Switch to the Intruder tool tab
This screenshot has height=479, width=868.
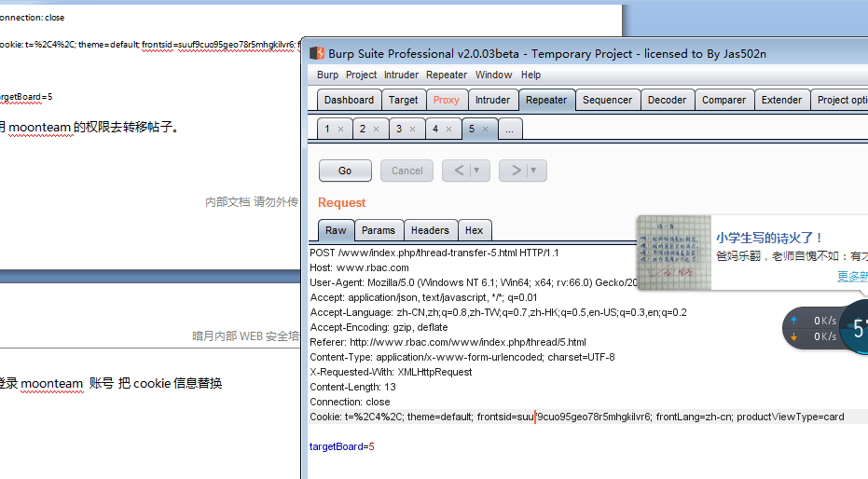coord(492,100)
